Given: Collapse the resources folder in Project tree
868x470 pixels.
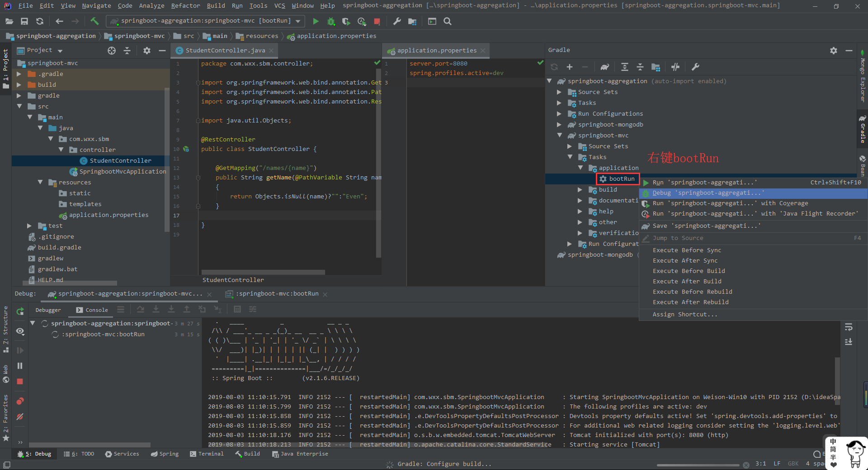Looking at the screenshot, I should [40, 183].
